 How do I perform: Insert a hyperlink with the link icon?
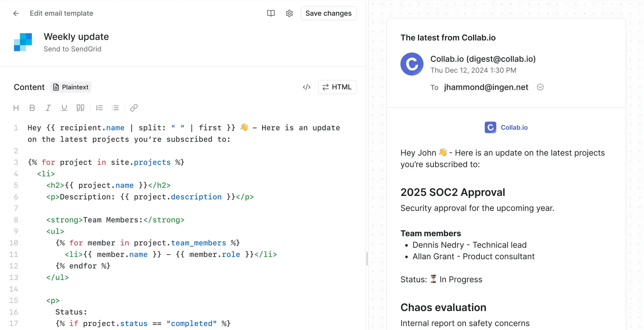tap(134, 108)
